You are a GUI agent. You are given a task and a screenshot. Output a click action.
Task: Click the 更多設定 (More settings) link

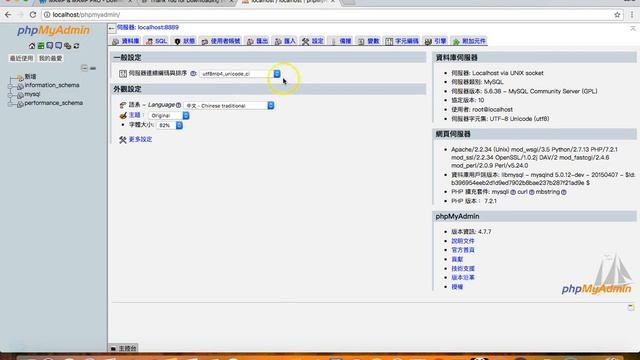click(140, 140)
